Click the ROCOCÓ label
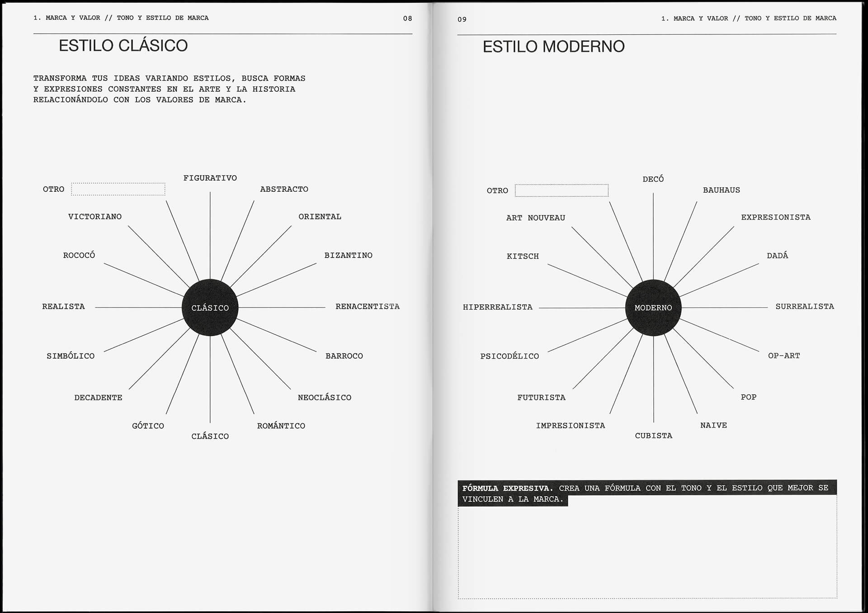The height and width of the screenshot is (613, 868). [x=79, y=255]
